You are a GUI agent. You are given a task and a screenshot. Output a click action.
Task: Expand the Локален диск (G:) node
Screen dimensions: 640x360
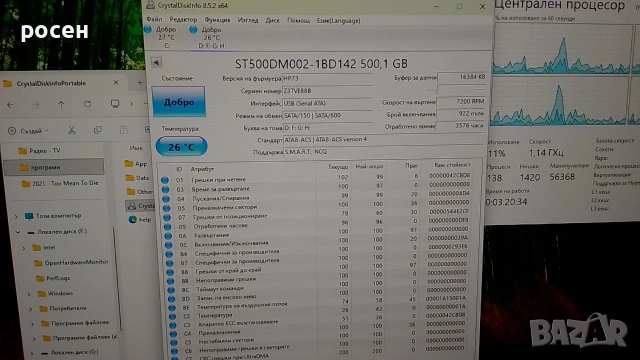pyautogui.click(x=32, y=353)
